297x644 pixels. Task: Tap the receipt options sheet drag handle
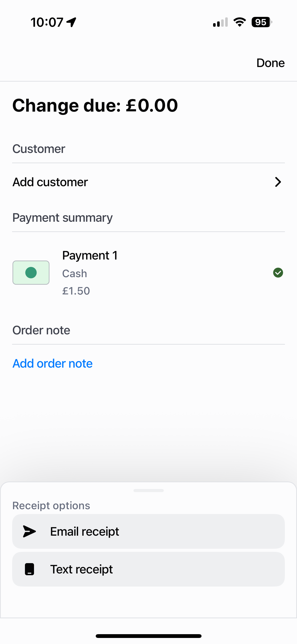148,491
